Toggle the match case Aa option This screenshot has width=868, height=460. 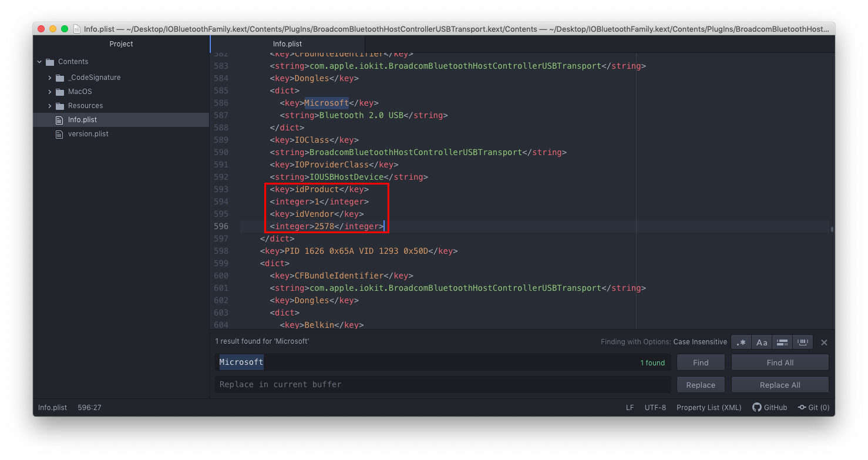tap(762, 343)
